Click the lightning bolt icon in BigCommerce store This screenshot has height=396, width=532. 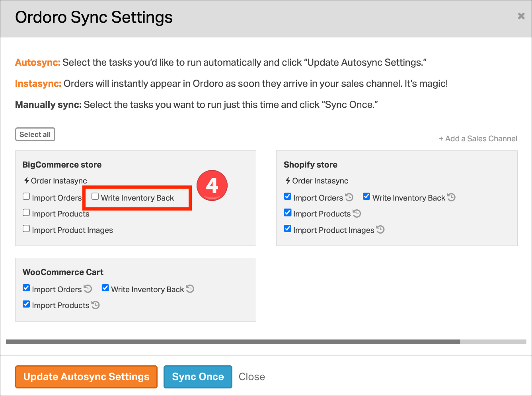point(26,181)
